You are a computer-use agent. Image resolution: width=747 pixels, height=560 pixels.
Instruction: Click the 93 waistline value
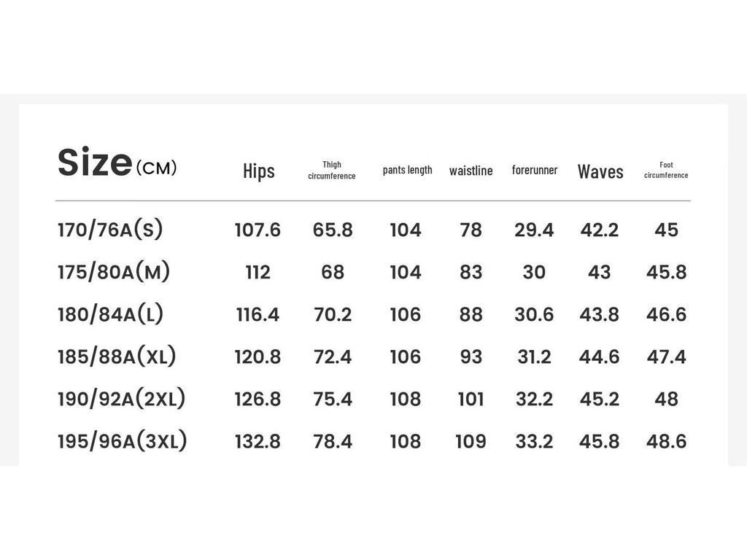click(471, 357)
